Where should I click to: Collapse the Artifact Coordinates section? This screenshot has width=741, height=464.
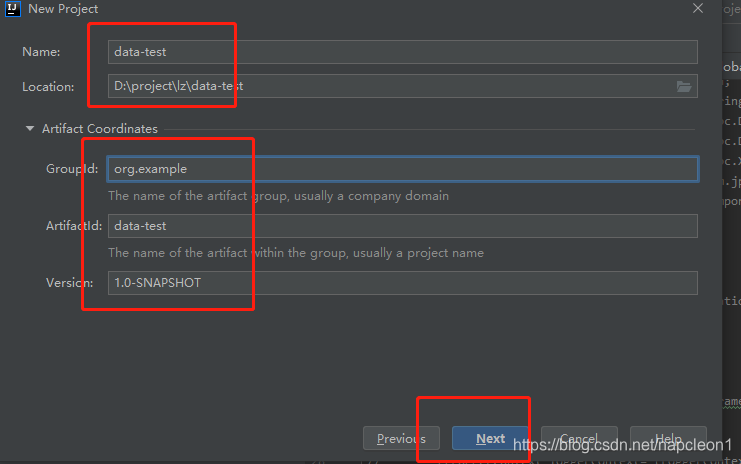[30, 129]
